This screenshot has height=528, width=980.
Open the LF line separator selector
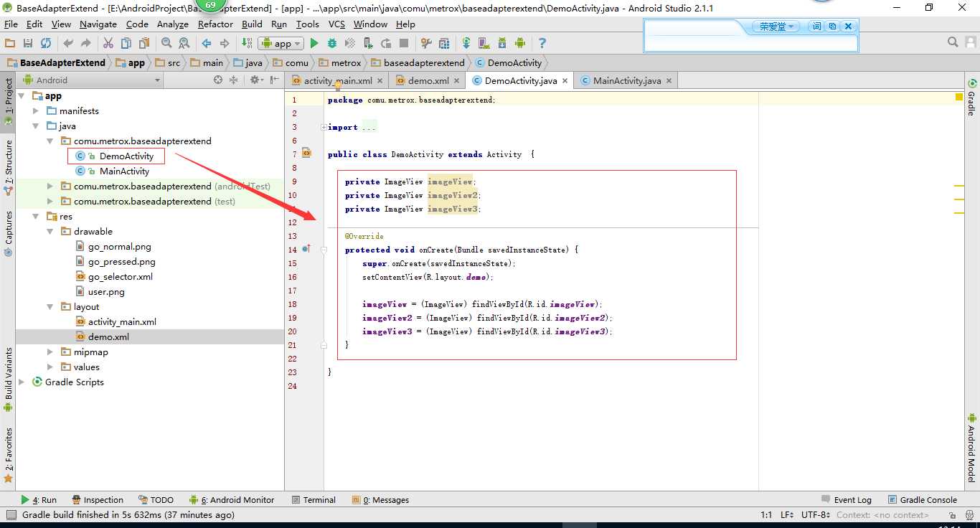[787, 514]
